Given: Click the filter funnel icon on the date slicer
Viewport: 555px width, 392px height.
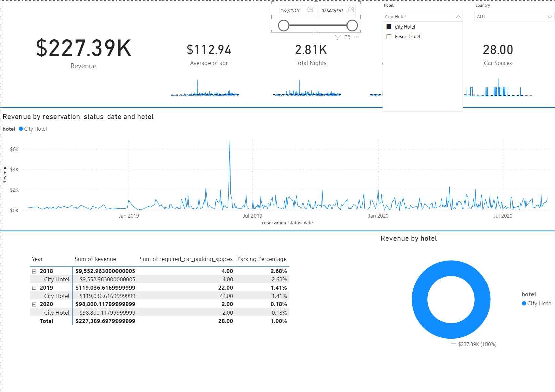Looking at the screenshot, I should pos(337,38).
